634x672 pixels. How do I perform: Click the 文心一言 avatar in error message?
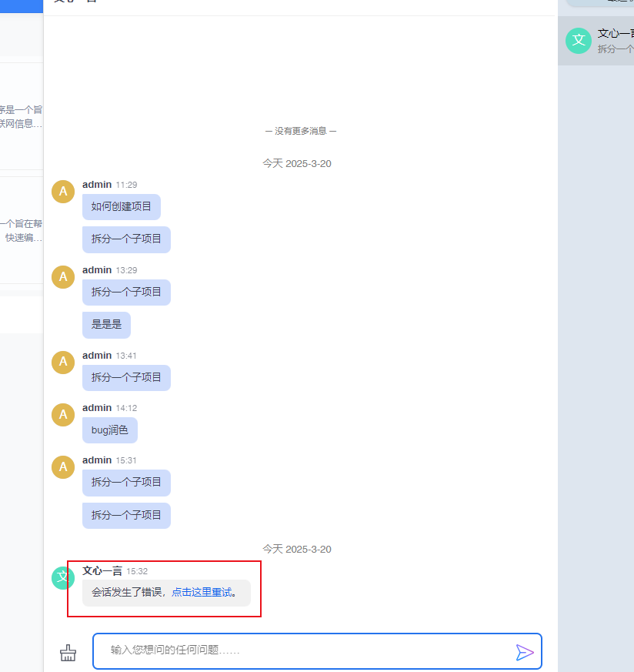tap(63, 578)
